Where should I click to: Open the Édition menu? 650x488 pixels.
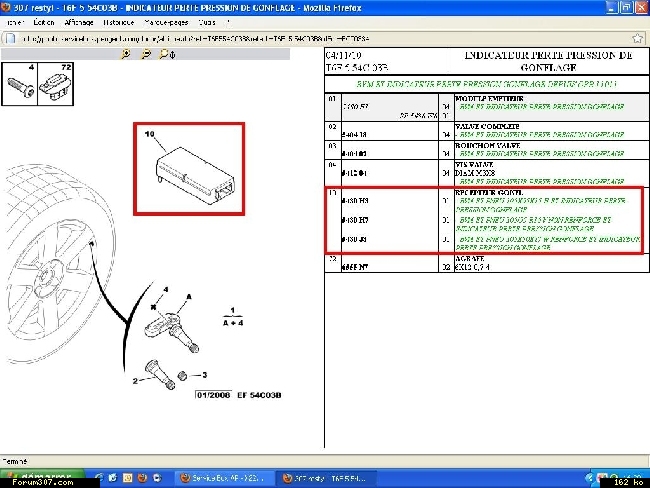(x=44, y=22)
